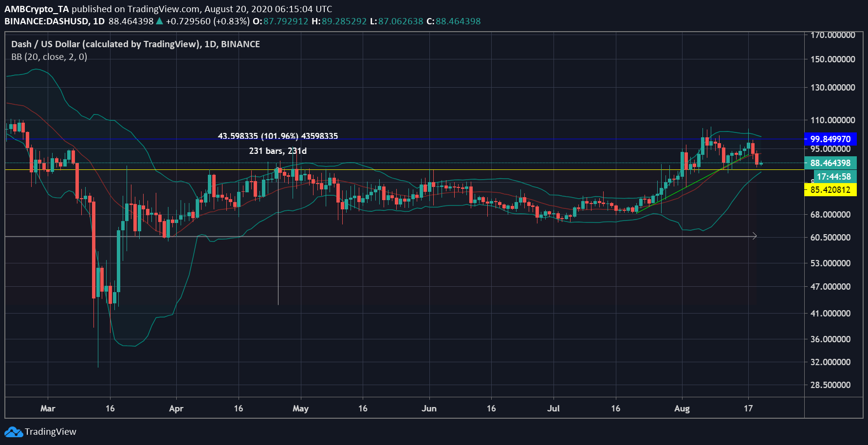Click the green 88.464398 current price label

coord(830,163)
